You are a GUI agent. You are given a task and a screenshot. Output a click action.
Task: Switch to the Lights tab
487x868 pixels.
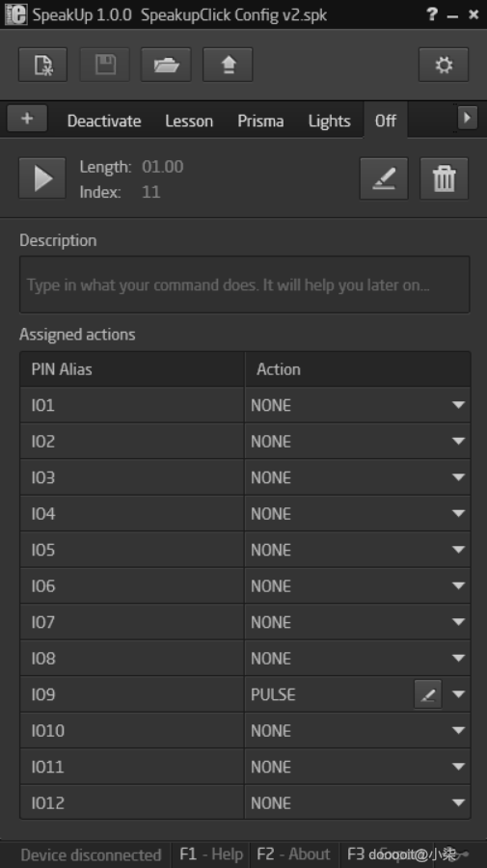click(x=329, y=121)
